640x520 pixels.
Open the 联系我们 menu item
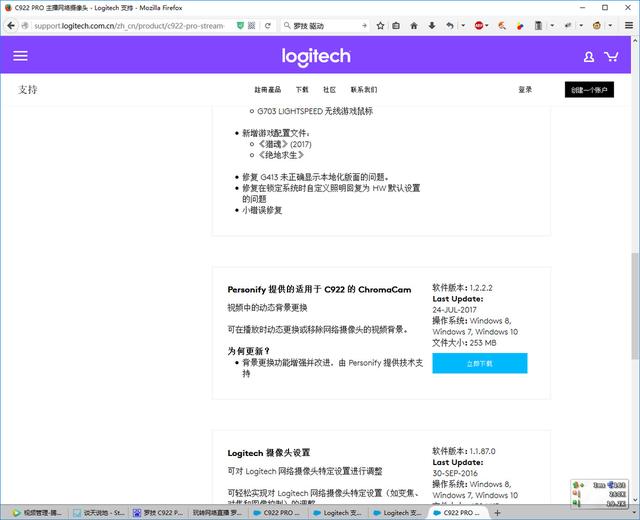pos(364,90)
